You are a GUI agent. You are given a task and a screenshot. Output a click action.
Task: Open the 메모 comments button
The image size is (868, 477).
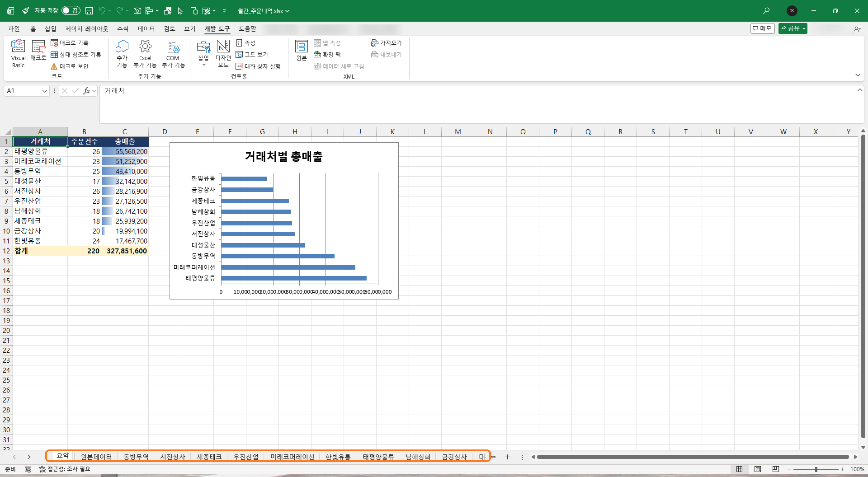(x=762, y=28)
